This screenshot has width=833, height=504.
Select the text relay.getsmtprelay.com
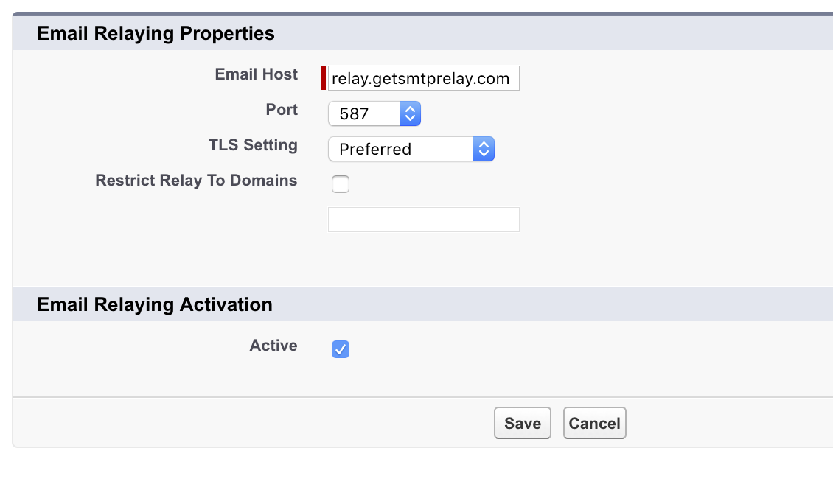click(420, 78)
